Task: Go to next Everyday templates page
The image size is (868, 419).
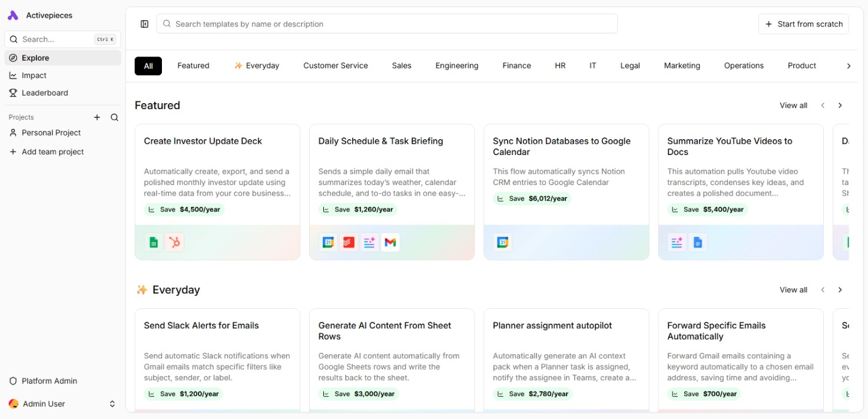Action: click(840, 290)
